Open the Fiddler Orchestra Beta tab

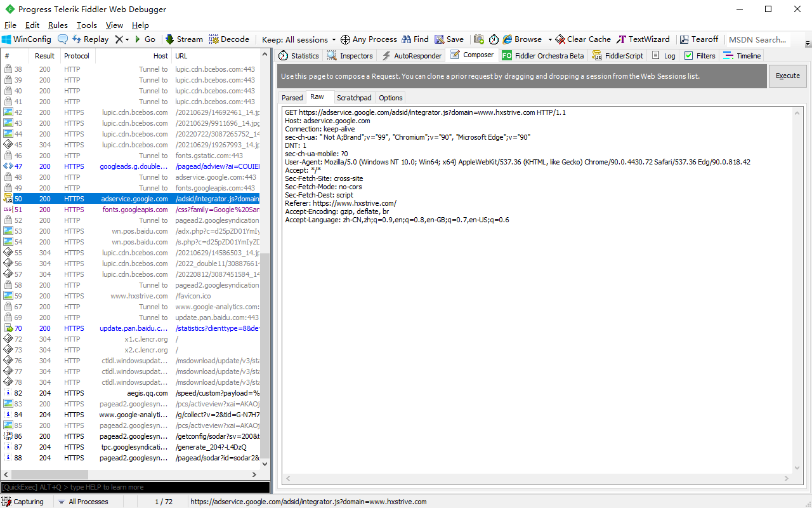tap(543, 56)
